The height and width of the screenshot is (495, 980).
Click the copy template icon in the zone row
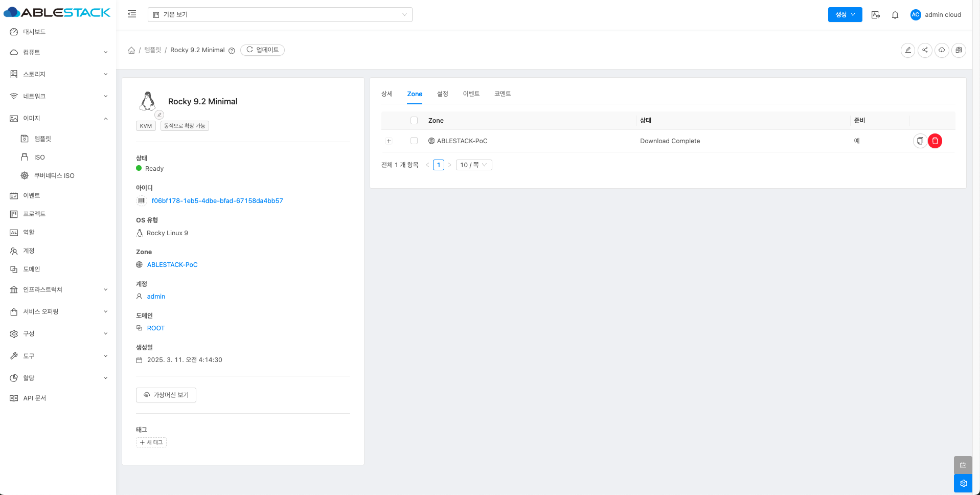click(x=920, y=141)
